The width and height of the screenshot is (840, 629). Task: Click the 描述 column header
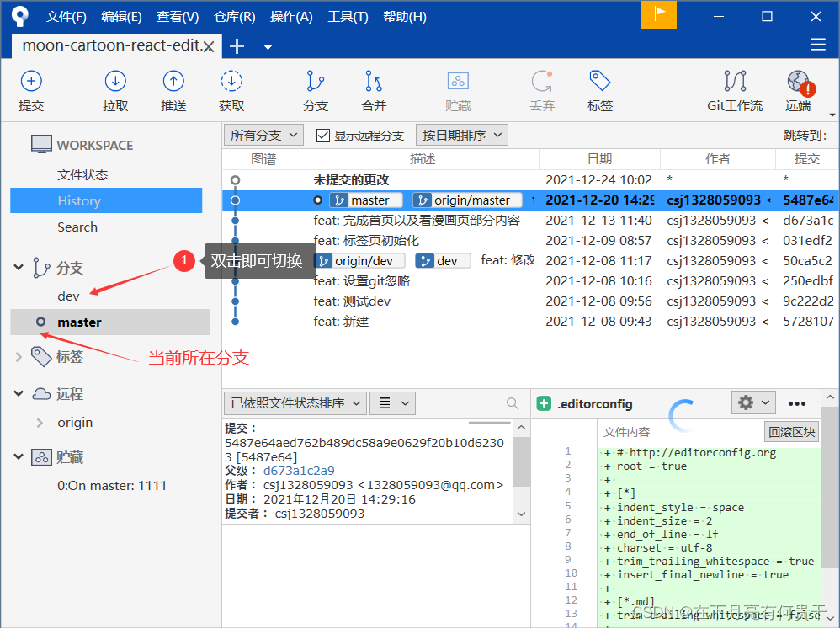[x=423, y=159]
